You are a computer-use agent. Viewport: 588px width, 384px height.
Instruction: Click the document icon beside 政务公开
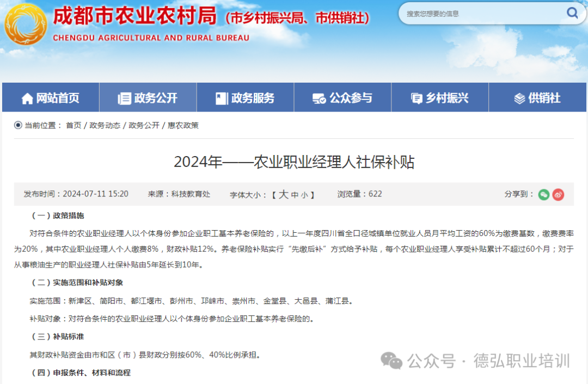coord(125,98)
